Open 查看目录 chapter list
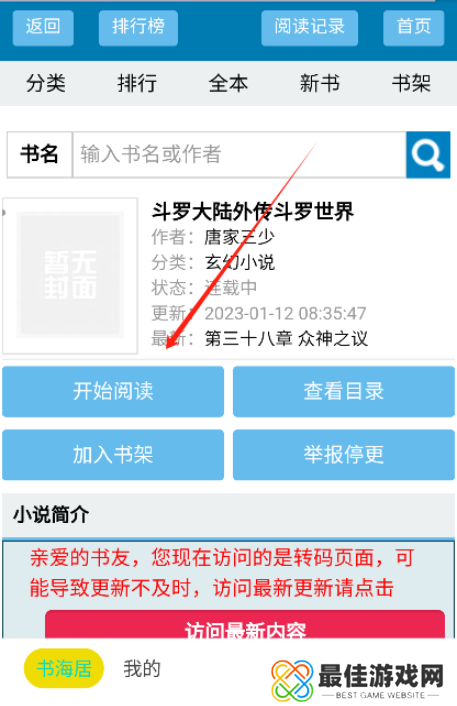457x706 pixels. click(344, 391)
